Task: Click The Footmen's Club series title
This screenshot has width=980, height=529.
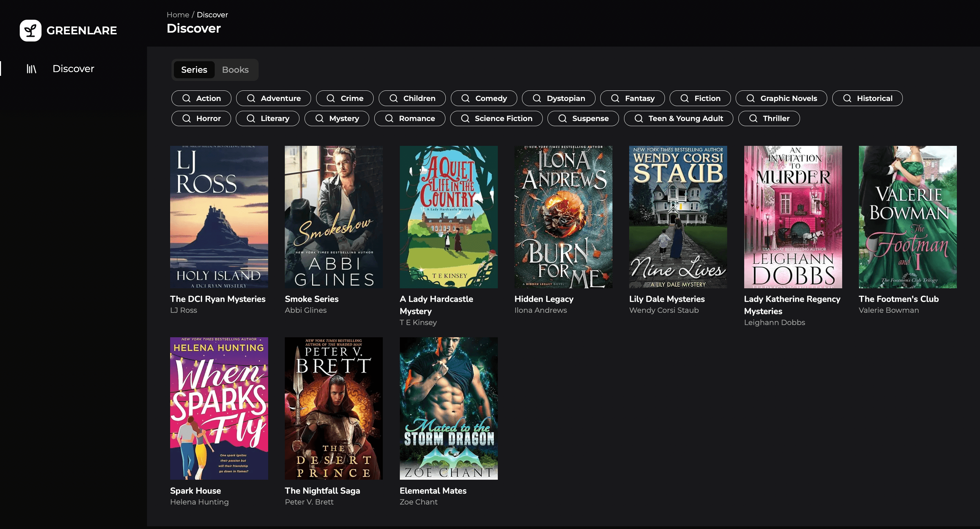Action: (x=899, y=299)
